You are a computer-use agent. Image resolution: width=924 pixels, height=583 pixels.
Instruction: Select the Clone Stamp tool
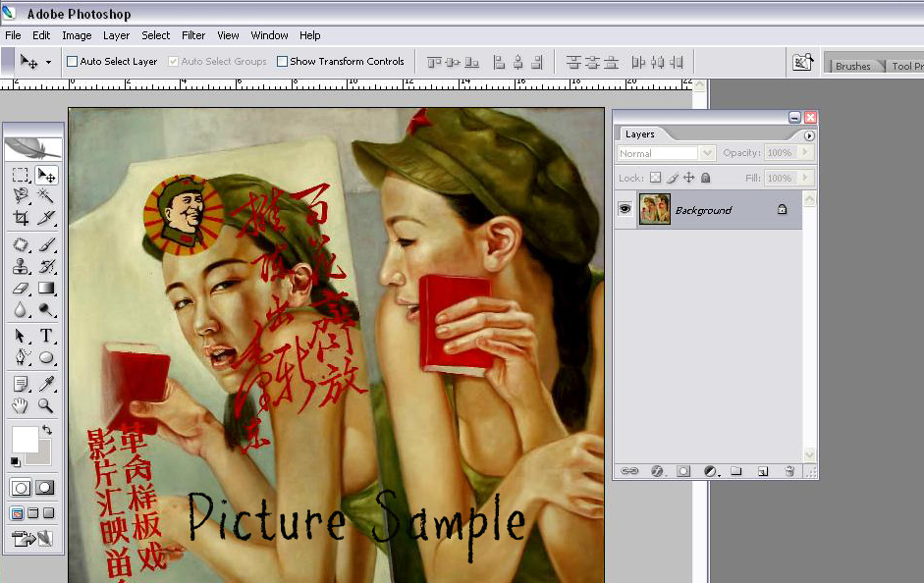21,266
